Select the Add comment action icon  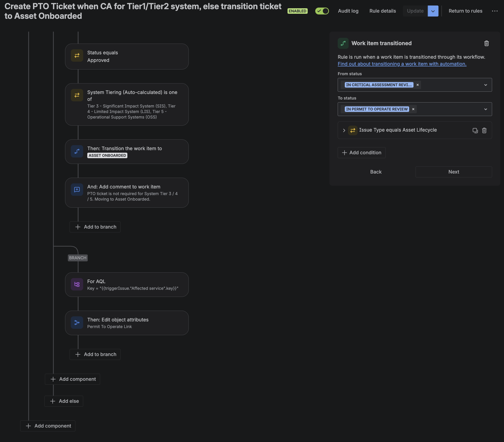[77, 190]
